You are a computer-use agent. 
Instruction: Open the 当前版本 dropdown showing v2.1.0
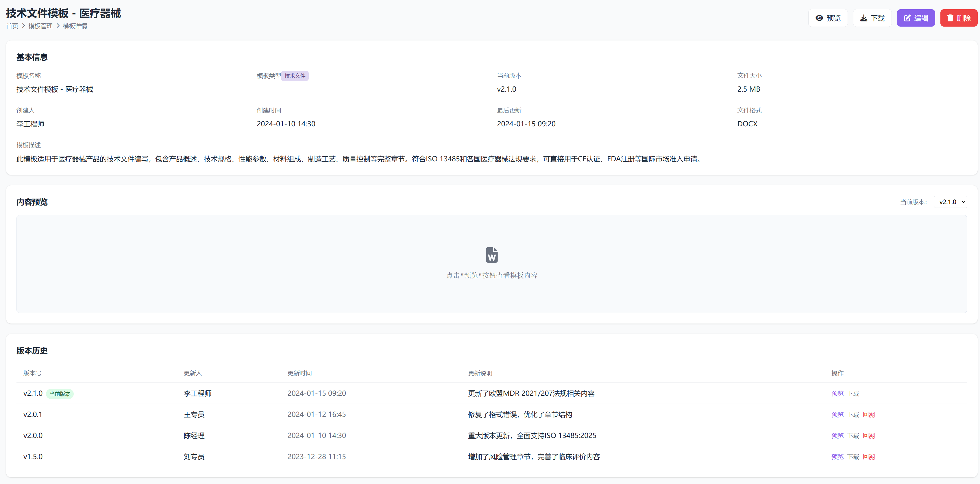point(951,202)
